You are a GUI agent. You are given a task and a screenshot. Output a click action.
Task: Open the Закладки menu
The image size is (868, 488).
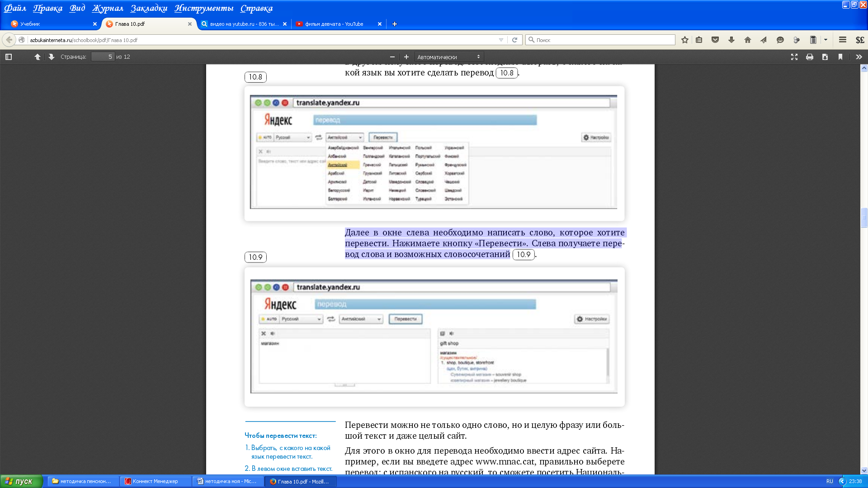(149, 8)
